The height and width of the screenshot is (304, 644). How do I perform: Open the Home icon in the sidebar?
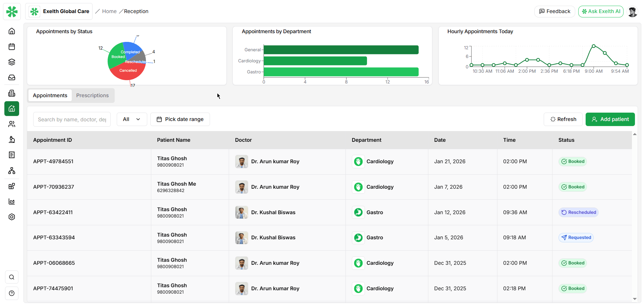point(12,31)
